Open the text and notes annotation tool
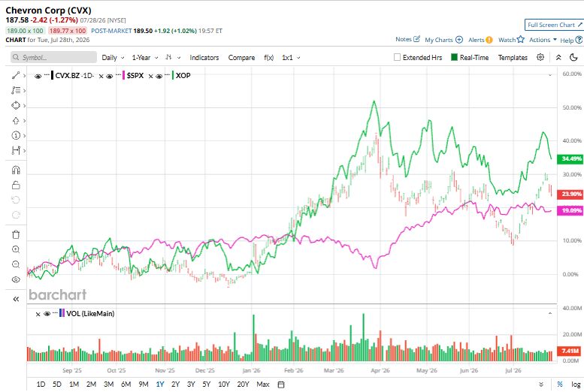The image size is (584, 392). [x=16, y=90]
